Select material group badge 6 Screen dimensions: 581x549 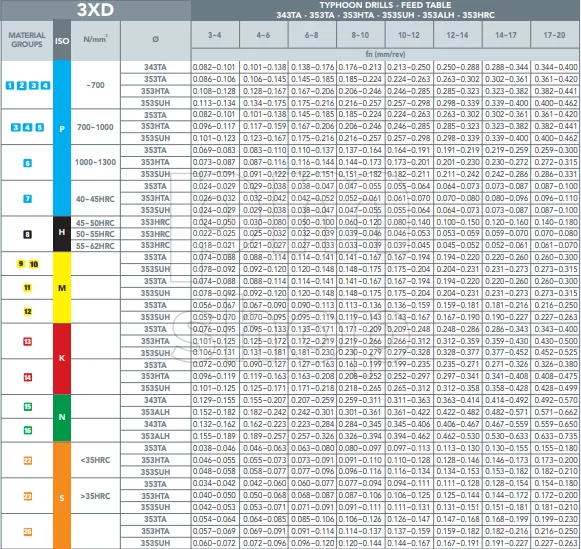[27, 163]
